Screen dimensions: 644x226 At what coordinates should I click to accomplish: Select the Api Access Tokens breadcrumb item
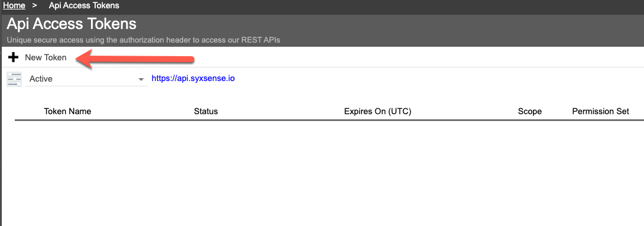click(84, 6)
